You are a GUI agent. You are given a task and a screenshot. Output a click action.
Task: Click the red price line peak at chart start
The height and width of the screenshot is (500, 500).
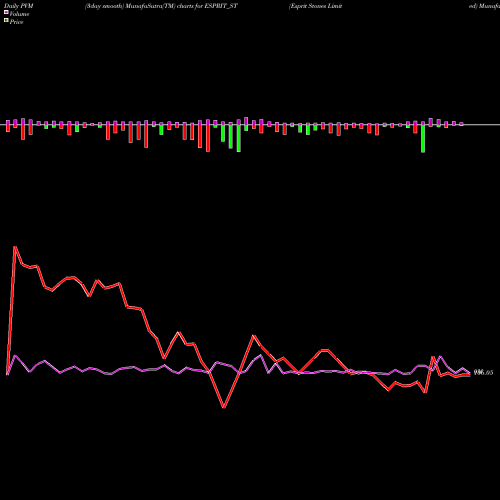click(15, 247)
